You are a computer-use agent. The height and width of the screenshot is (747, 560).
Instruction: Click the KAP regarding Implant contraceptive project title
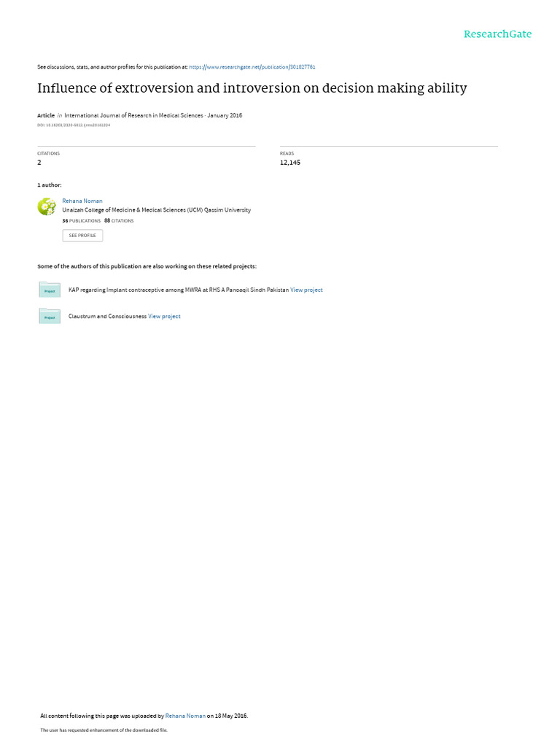[179, 290]
